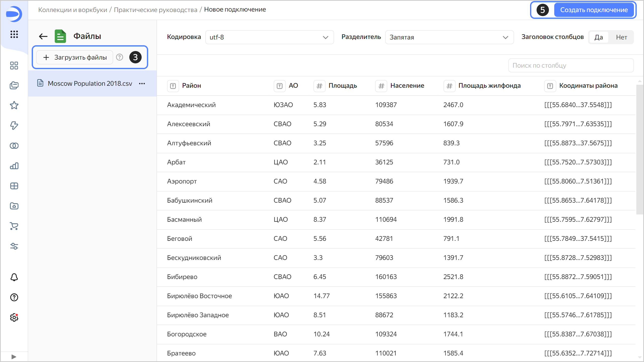This screenshot has width=644, height=362.
Task: Focus the Поиск по столбцу field
Action: (571, 65)
